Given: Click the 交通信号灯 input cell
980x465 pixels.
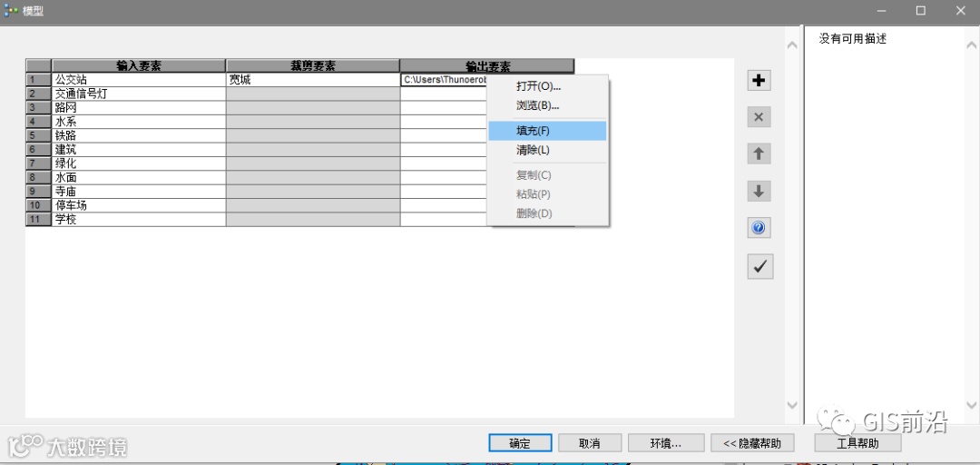Looking at the screenshot, I should tap(139, 94).
